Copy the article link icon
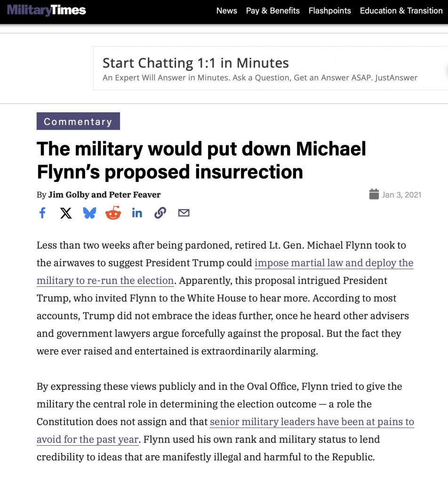The height and width of the screenshot is (481, 448). pos(160,213)
